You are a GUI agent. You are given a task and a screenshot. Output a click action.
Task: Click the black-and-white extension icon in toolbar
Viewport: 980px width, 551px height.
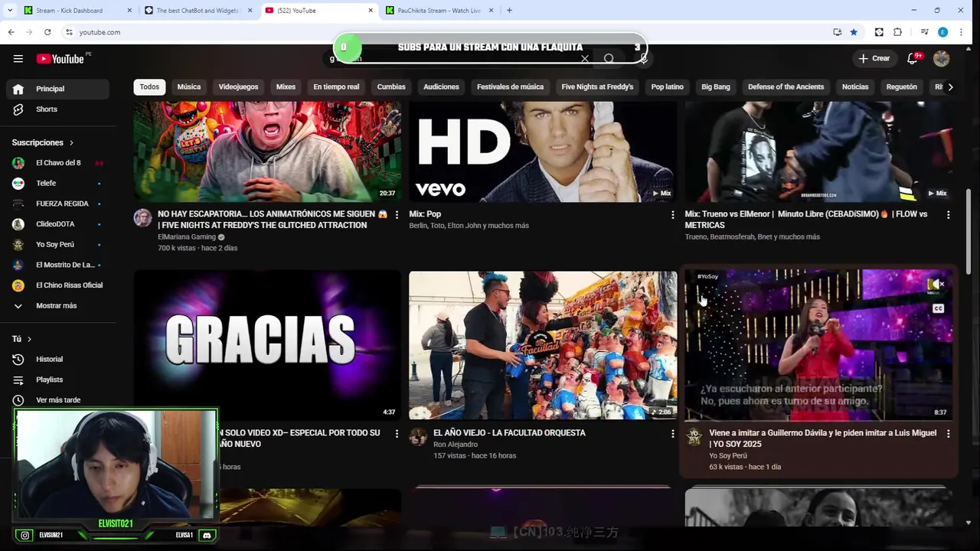(879, 32)
